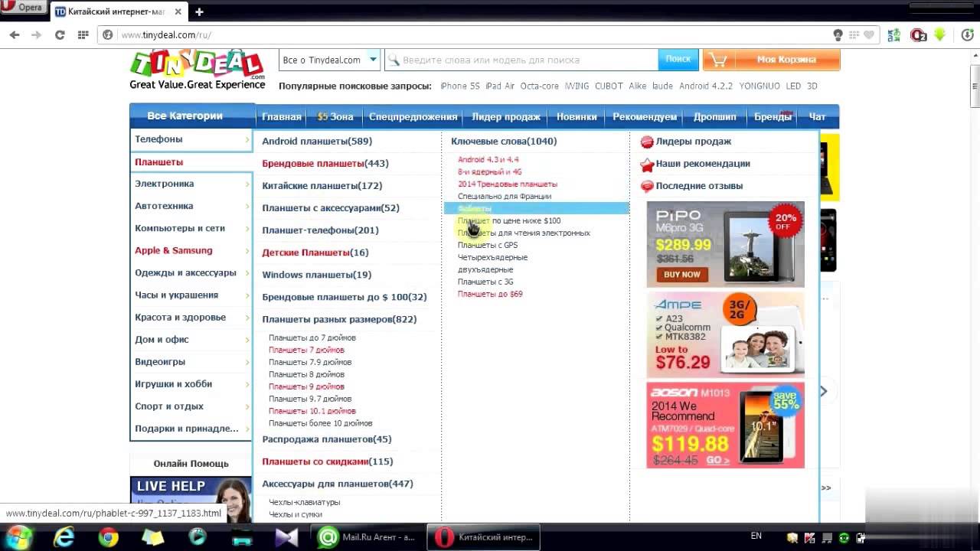Reload the current page
The image size is (980, 551).
click(60, 34)
